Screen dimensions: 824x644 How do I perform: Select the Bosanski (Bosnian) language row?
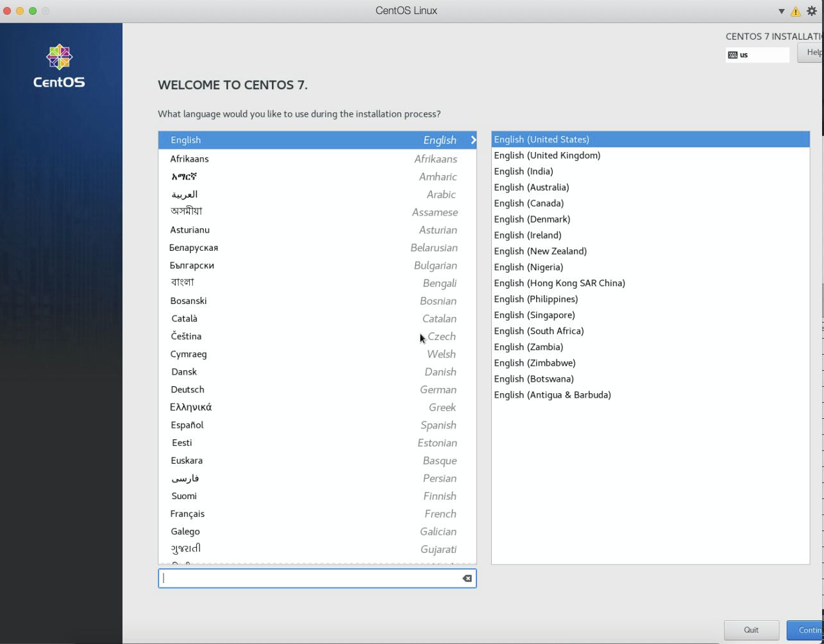click(317, 301)
